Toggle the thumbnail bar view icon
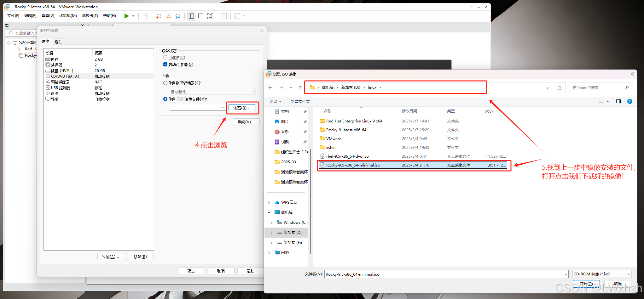The height and width of the screenshot is (299, 644). pos(201,16)
